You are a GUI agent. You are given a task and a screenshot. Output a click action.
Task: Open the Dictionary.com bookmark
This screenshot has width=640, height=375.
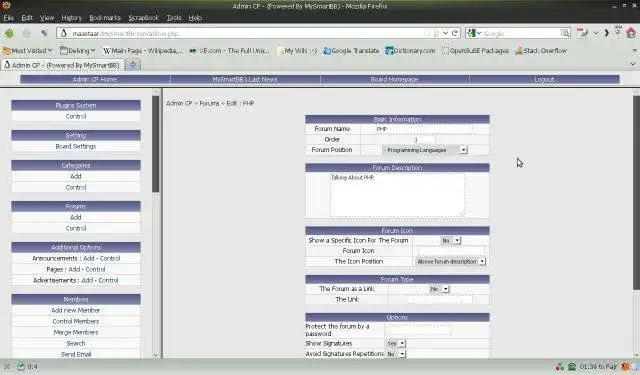click(410, 51)
